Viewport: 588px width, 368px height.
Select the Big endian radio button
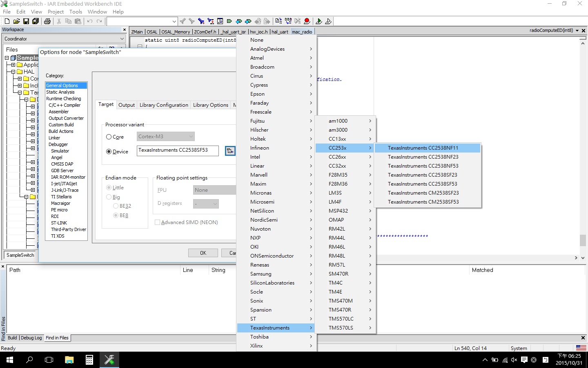coord(109,197)
